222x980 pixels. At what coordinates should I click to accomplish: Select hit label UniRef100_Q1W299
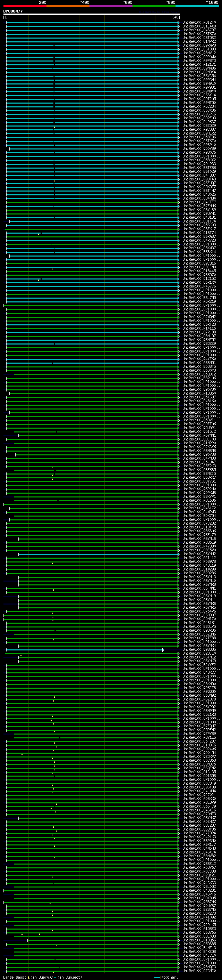[199, 569]
